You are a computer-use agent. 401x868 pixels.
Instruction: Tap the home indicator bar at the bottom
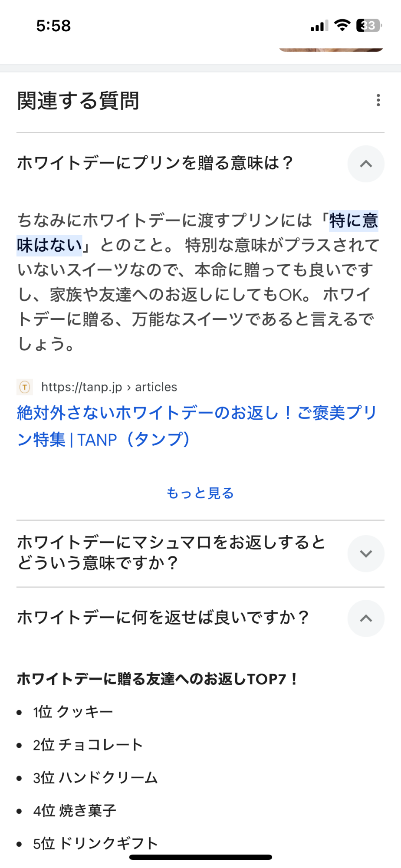(x=200, y=857)
